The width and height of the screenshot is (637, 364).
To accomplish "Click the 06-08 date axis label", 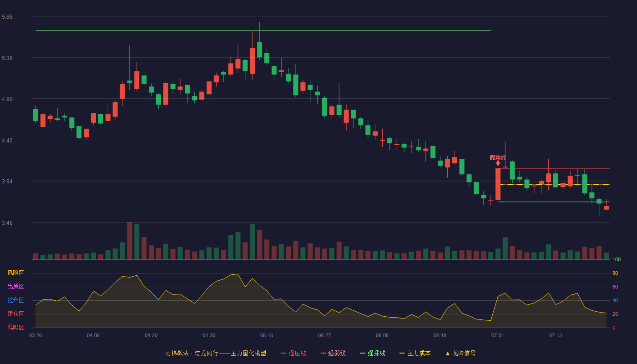I will coord(382,335).
